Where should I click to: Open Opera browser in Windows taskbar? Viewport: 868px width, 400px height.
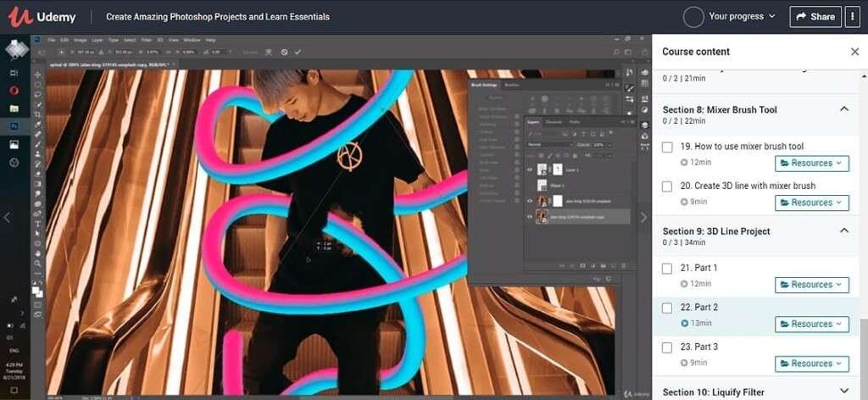pyautogui.click(x=14, y=90)
